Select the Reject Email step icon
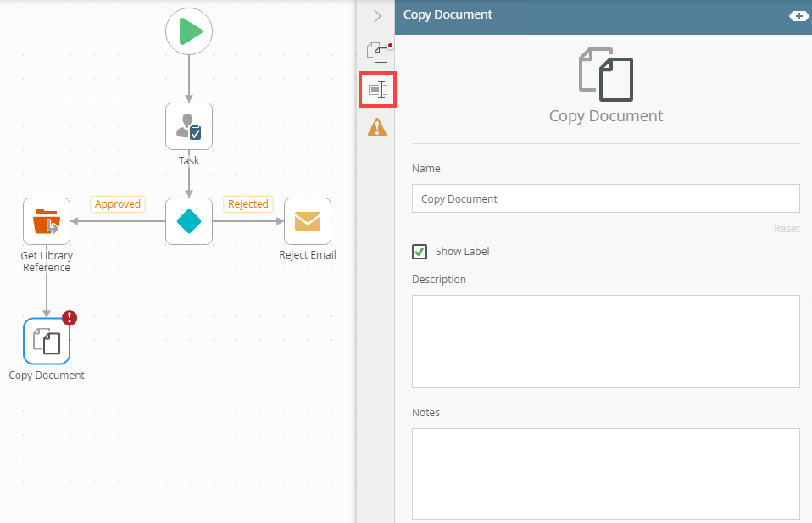The height and width of the screenshot is (523, 812). click(x=308, y=221)
